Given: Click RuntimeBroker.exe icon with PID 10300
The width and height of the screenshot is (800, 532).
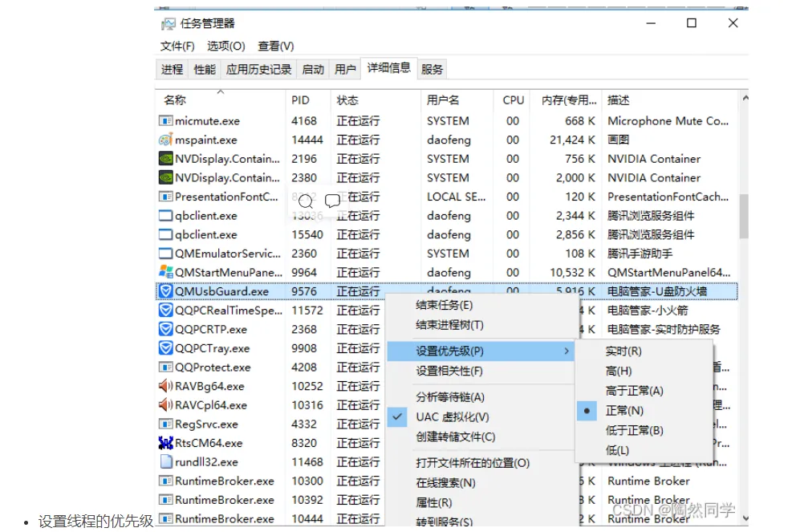Looking at the screenshot, I should pos(165,481).
